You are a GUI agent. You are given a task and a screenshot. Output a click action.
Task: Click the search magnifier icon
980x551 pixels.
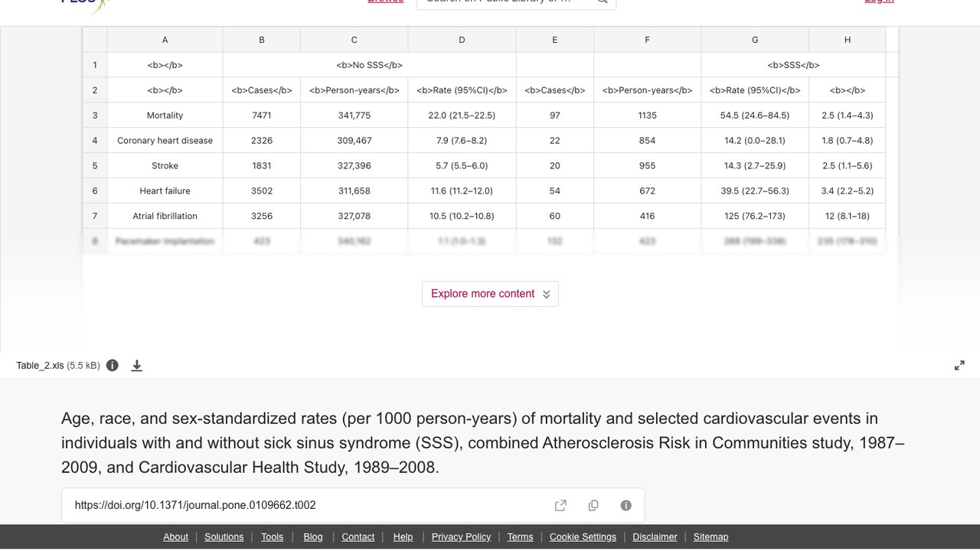click(x=603, y=2)
